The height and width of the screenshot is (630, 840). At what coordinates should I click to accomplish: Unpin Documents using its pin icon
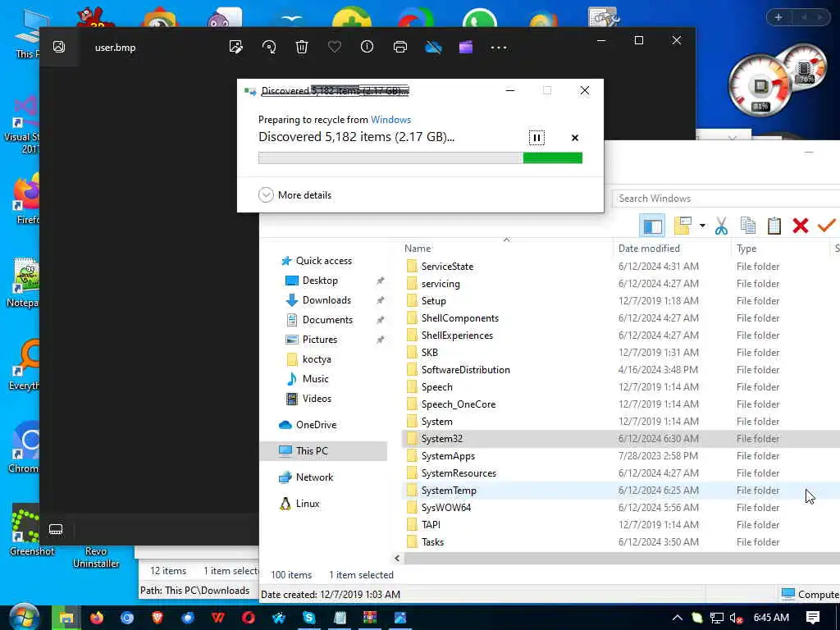point(381,320)
